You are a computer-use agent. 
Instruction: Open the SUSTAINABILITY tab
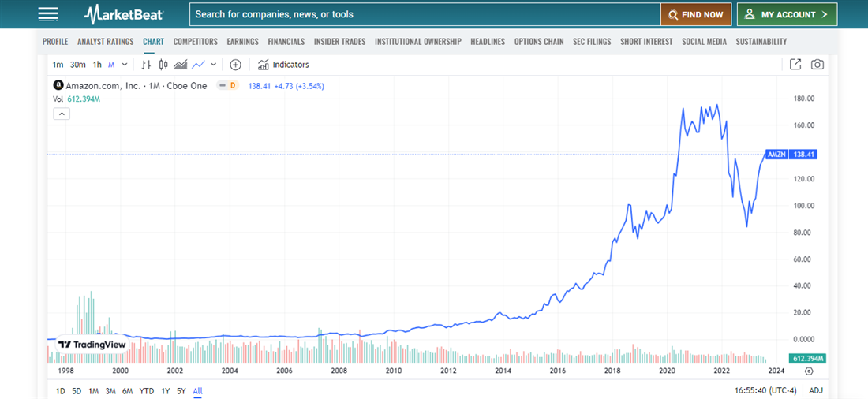coord(761,42)
